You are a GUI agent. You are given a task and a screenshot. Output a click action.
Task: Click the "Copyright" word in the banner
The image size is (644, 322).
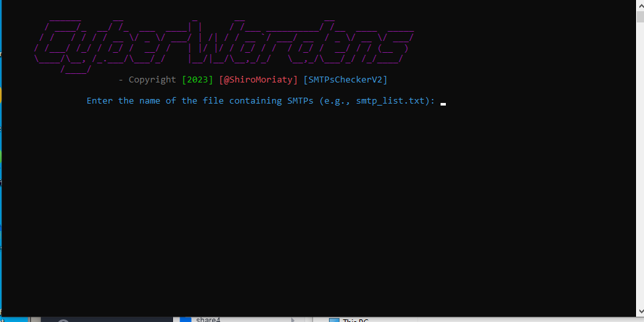[x=153, y=80]
